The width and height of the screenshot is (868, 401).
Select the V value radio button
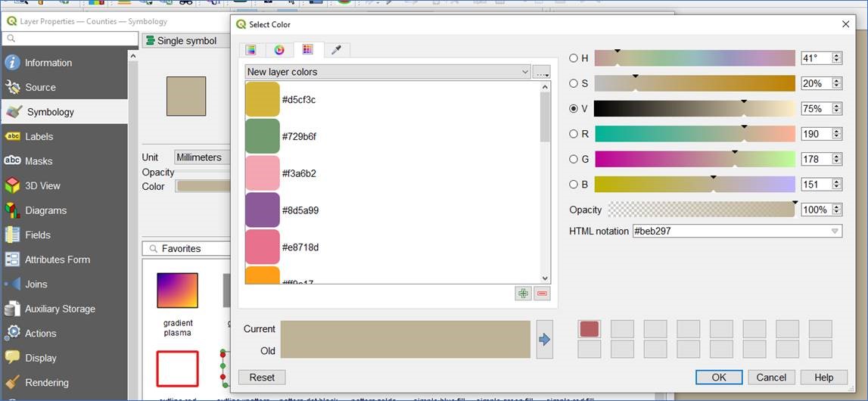point(574,109)
